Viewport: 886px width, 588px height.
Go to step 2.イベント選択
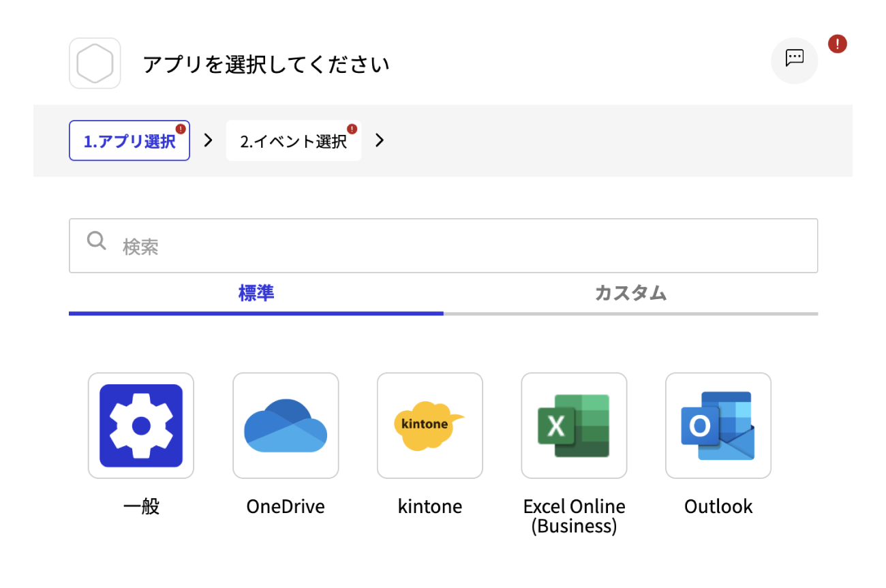pyautogui.click(x=294, y=141)
